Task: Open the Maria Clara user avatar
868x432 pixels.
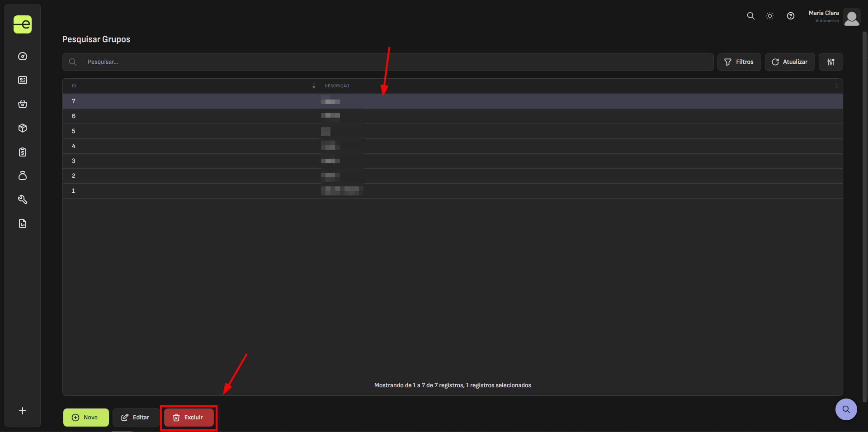Action: [x=852, y=17]
